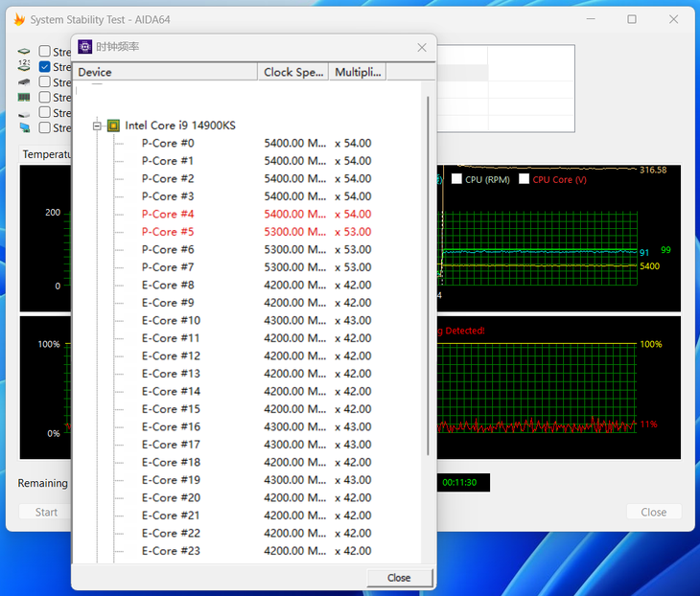Click the green memory module stress icon
The height and width of the screenshot is (596, 700).
(24, 97)
